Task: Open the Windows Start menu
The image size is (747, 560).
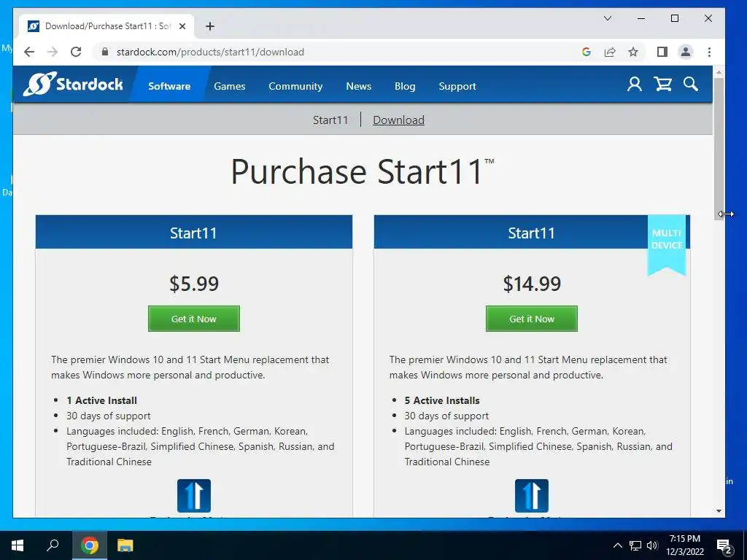Action: point(18,545)
